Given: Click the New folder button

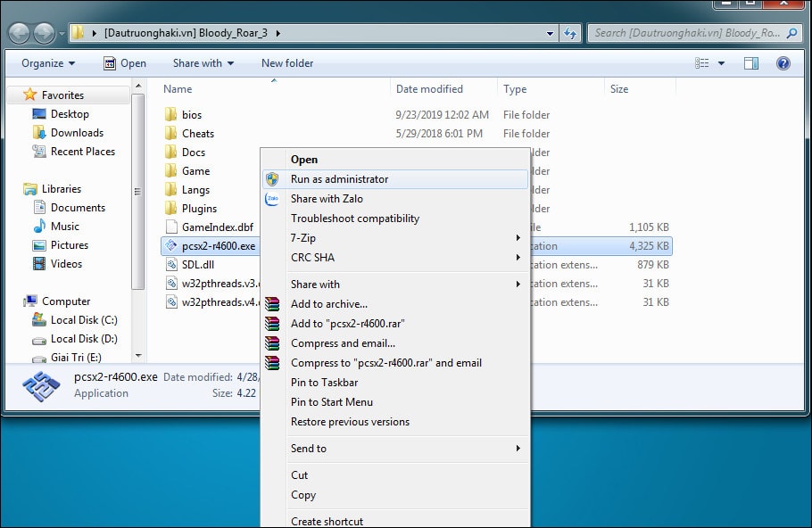Looking at the screenshot, I should [287, 63].
